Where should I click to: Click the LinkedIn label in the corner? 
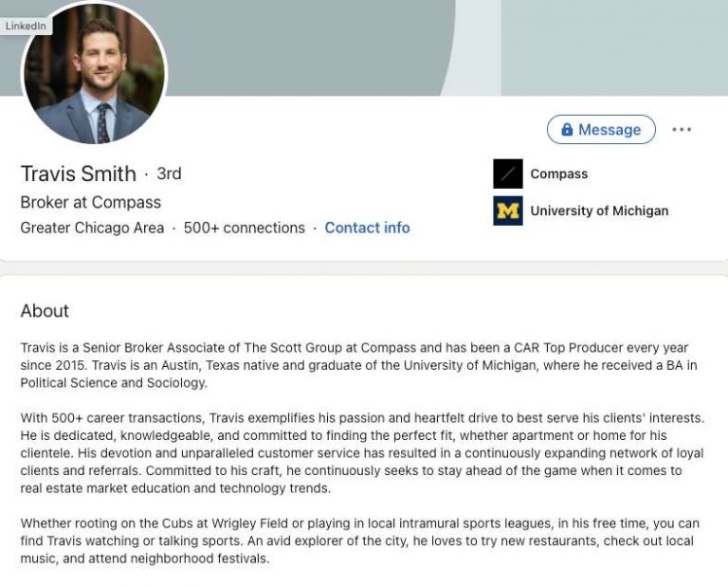pyautogui.click(x=26, y=26)
